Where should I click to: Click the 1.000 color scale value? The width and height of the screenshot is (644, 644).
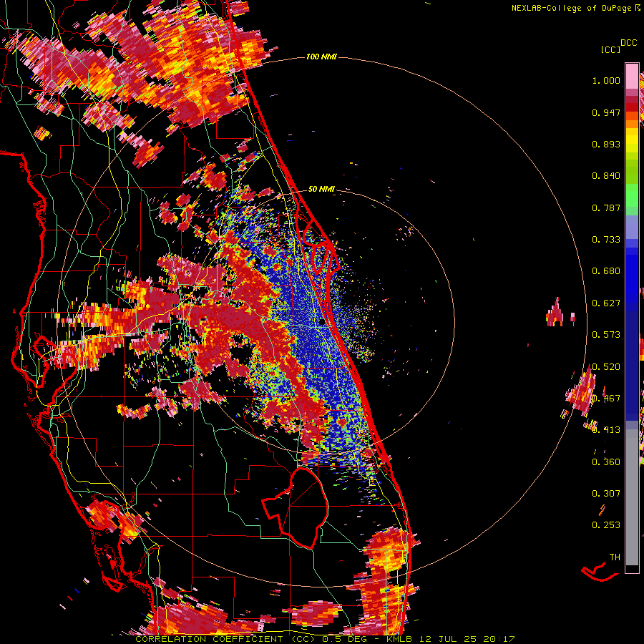[x=606, y=80]
